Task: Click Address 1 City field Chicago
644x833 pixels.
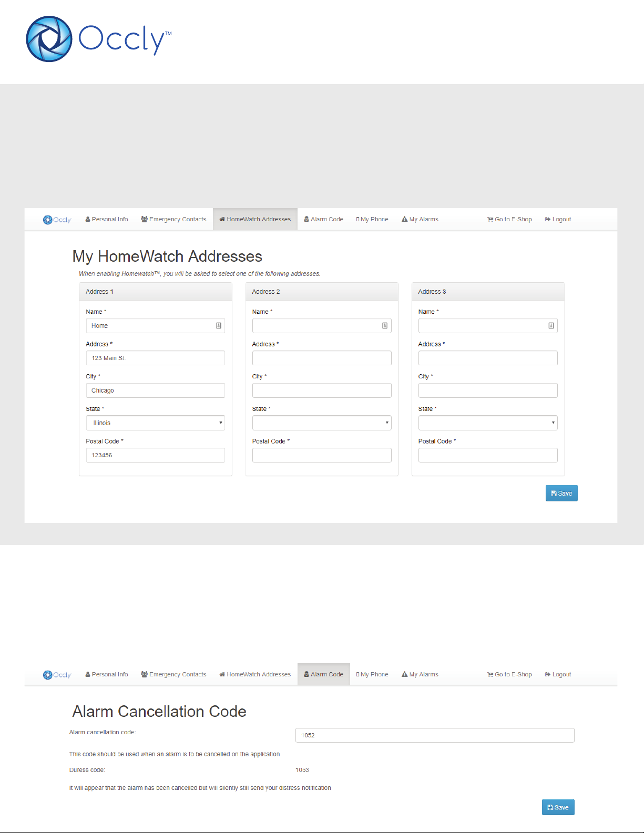Action: coord(156,390)
